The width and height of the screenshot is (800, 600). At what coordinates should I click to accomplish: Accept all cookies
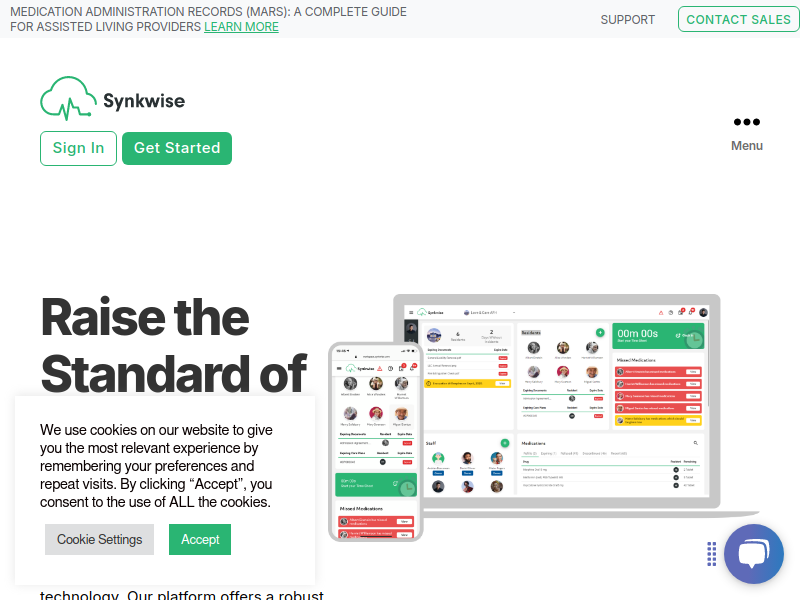[x=200, y=539]
